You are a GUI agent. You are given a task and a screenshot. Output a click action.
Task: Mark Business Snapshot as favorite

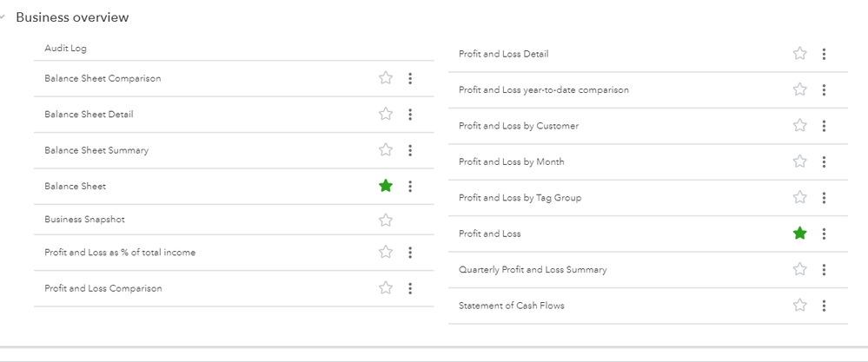pos(386,220)
